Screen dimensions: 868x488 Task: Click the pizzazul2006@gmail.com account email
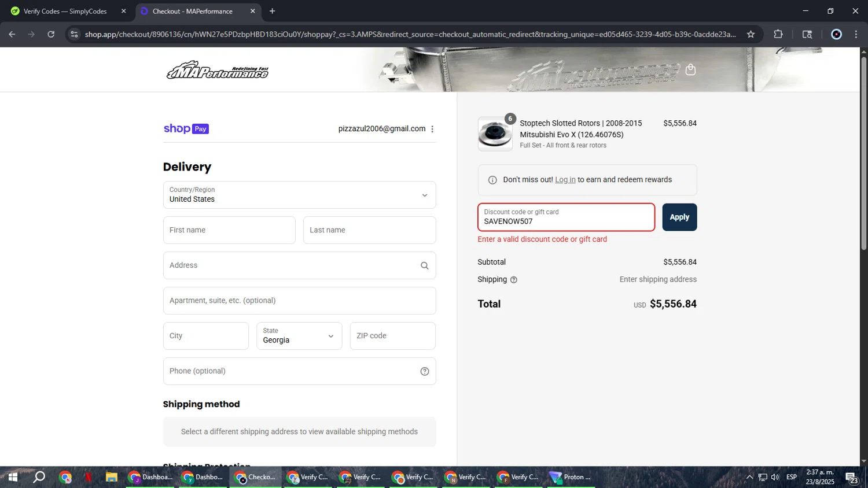coord(382,129)
